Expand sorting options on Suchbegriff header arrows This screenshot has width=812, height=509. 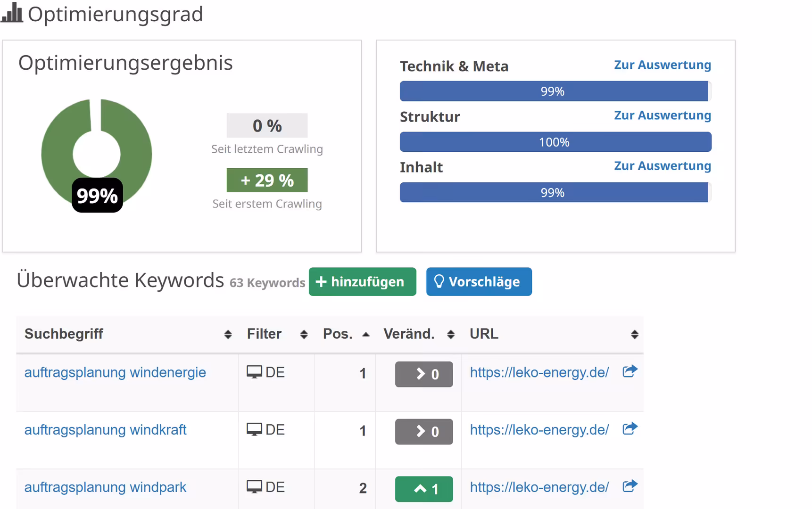point(228,334)
